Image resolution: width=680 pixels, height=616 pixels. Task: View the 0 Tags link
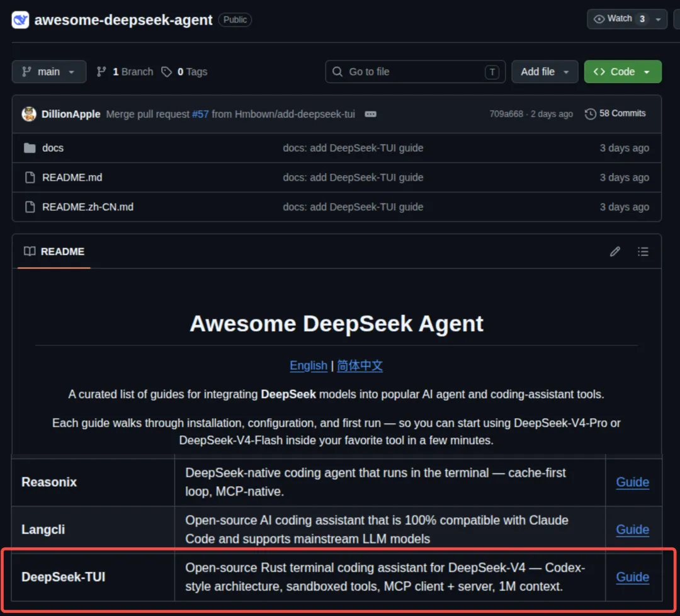[x=184, y=72]
